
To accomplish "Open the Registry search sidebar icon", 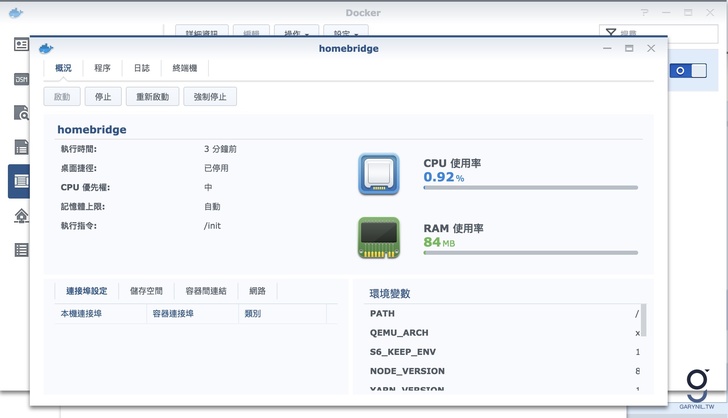I will (x=21, y=113).
